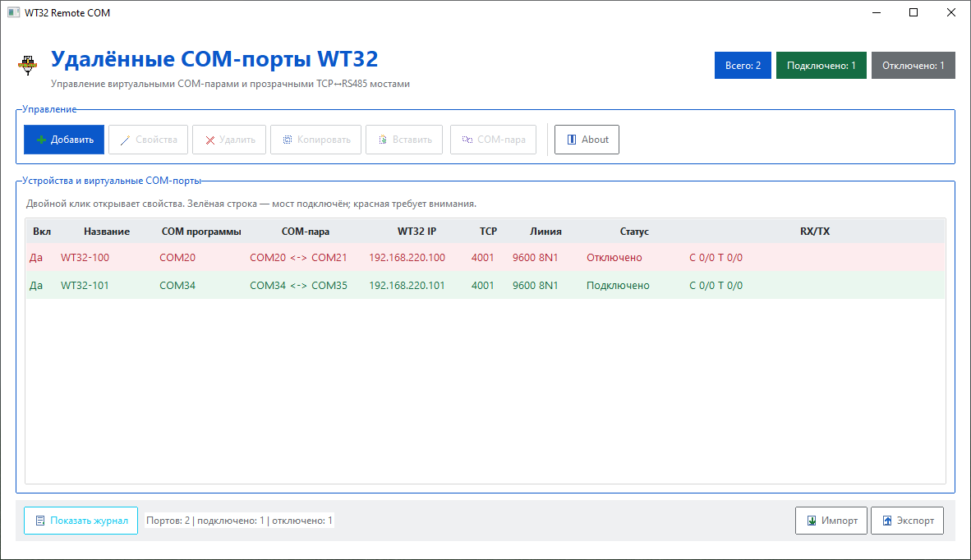Click the journal icon on Показать журнал
Screen dimensions: 971x560
[x=40, y=521]
